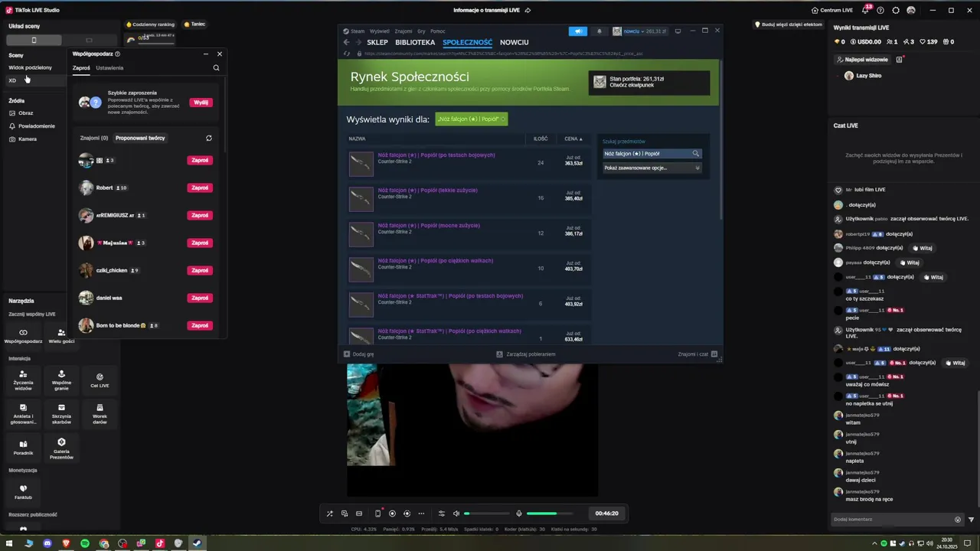Open the nowciu account dropdown in Steam
This screenshot has width=980, height=551.
(x=639, y=31)
